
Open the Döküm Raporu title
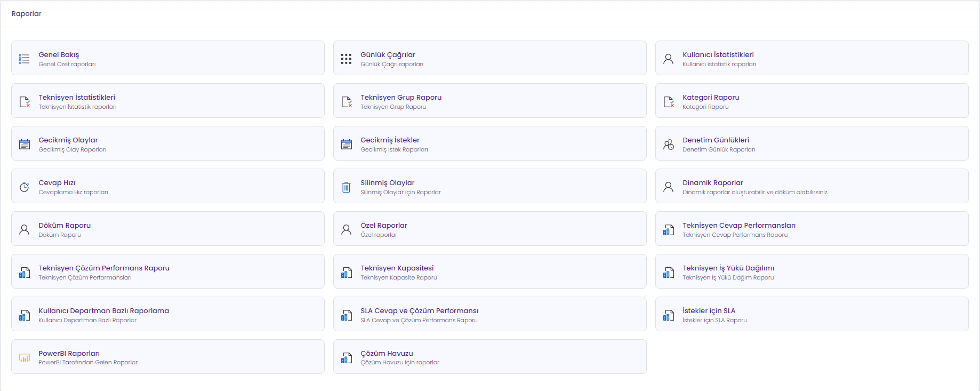[65, 225]
